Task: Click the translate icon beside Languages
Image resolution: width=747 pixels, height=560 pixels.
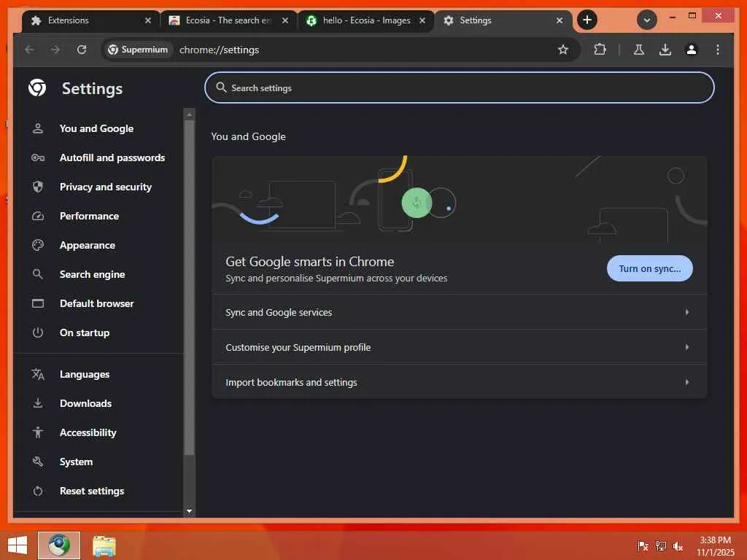Action: (x=38, y=374)
